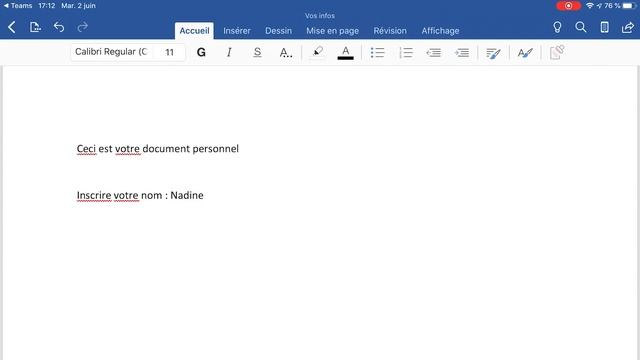The image size is (640, 360).
Task: Insert a bulleted list
Action: [378, 52]
